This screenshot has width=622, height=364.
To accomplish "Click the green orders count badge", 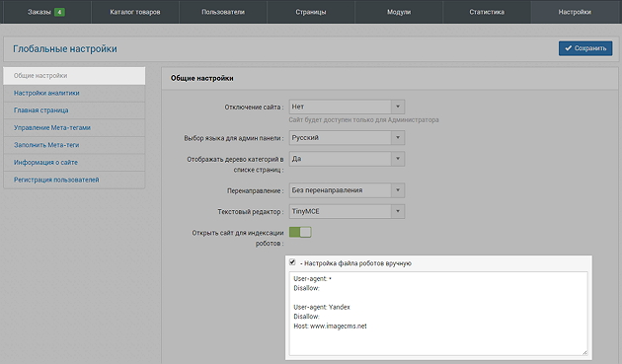I will coord(59,12).
